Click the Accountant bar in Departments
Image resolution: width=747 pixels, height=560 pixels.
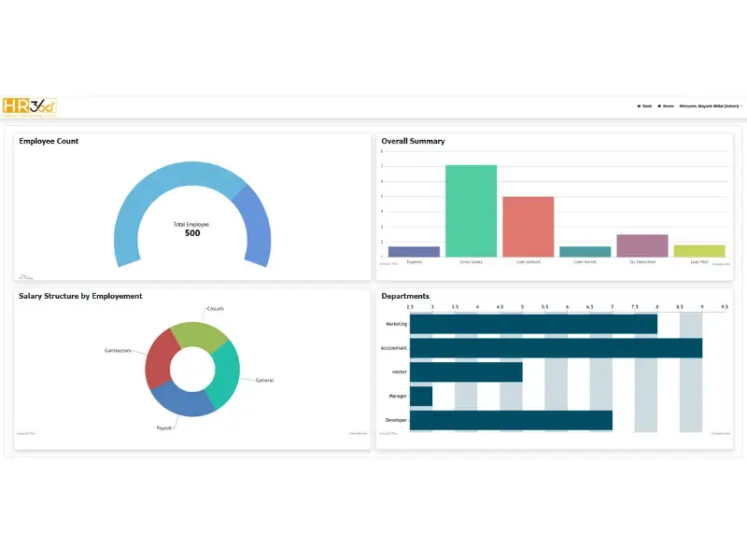(556, 348)
